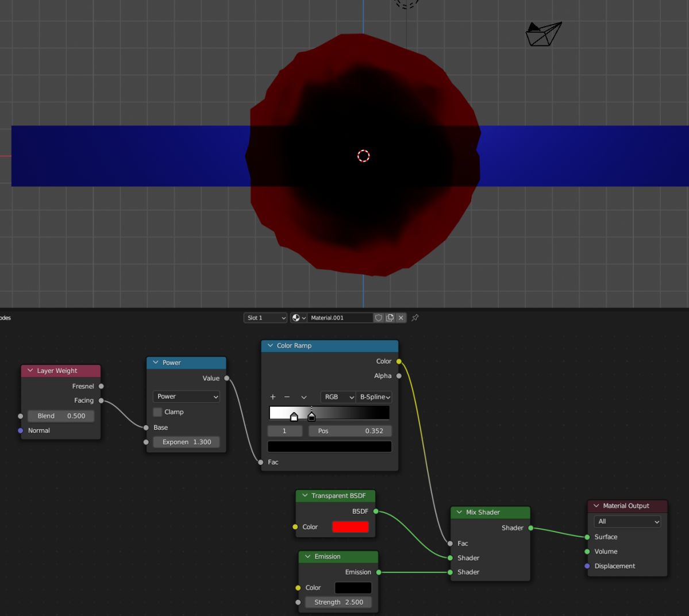The height and width of the screenshot is (616, 689).
Task: Click the black stop color bar
Action: click(x=330, y=446)
